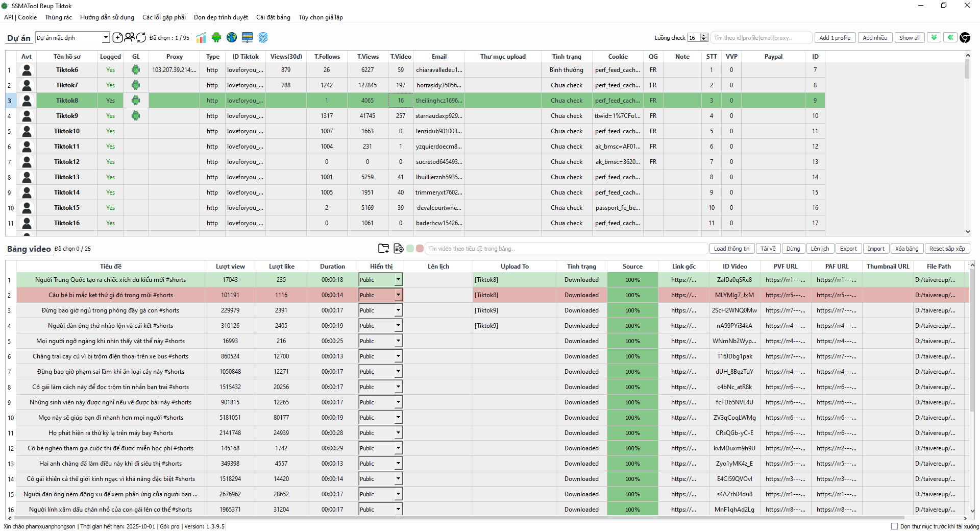Screen dimensions: 980x531
Task: Click the 'Add 1 profile' button
Action: tap(835, 37)
